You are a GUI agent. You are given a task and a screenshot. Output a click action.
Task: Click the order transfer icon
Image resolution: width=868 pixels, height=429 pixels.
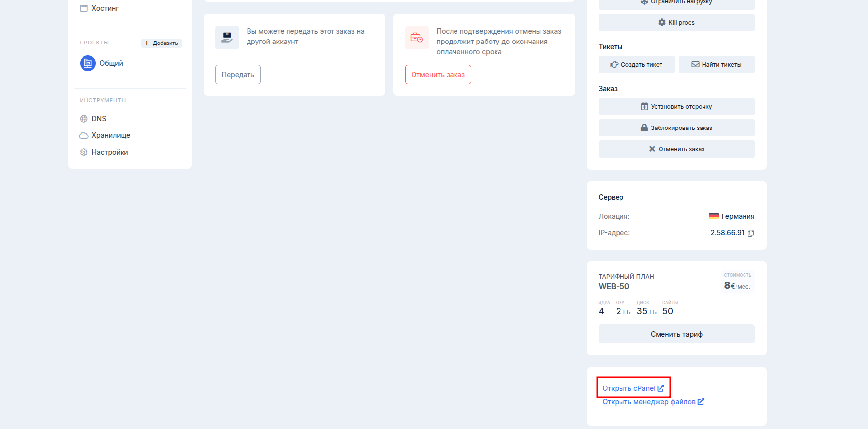(x=227, y=38)
